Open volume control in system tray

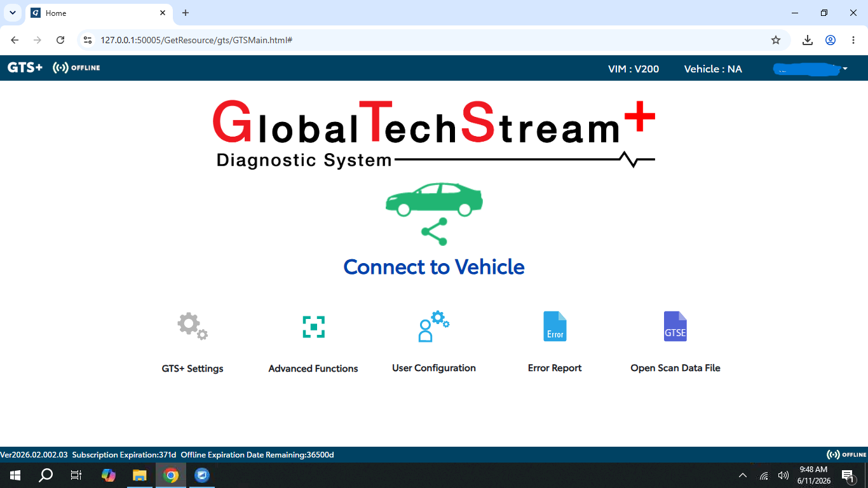pyautogui.click(x=783, y=475)
